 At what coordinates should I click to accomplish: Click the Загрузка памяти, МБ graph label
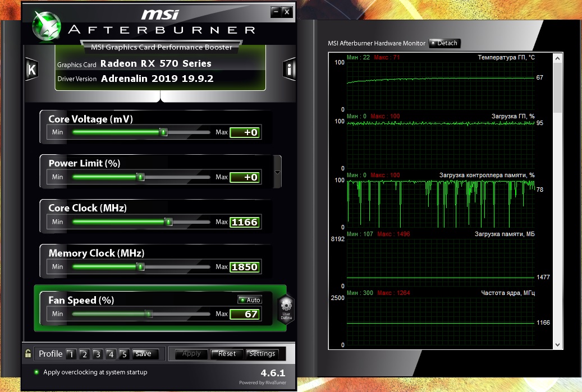click(x=505, y=234)
